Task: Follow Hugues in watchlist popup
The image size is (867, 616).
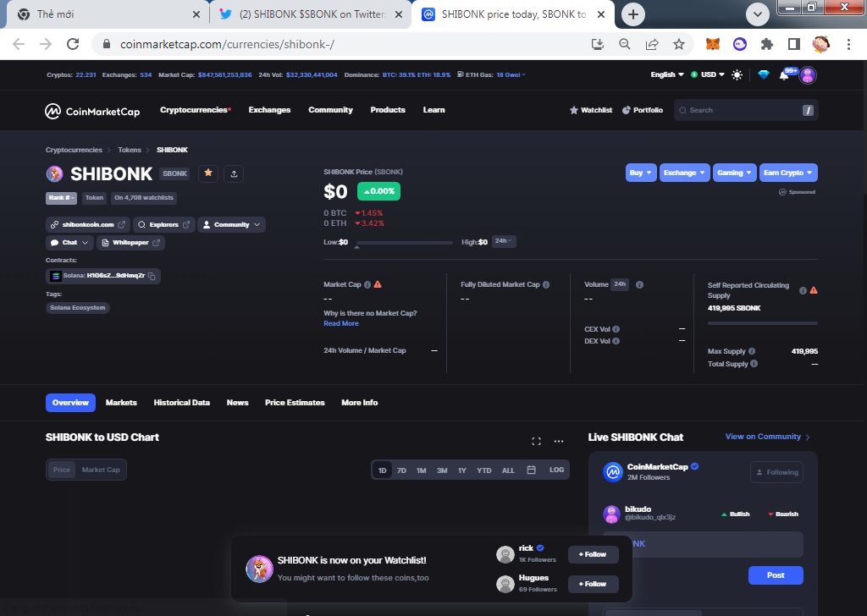Action: pos(594,584)
